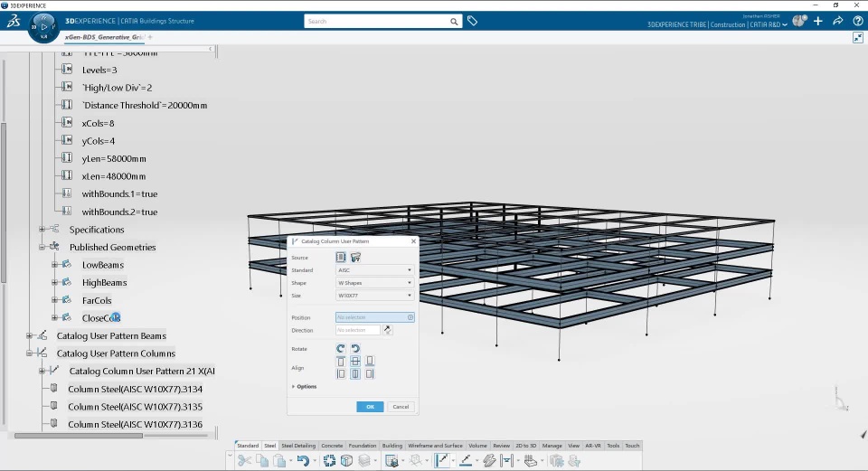This screenshot has height=471, width=868.
Task: Expand Catalog User Pattern Beams node
Action: click(x=29, y=335)
